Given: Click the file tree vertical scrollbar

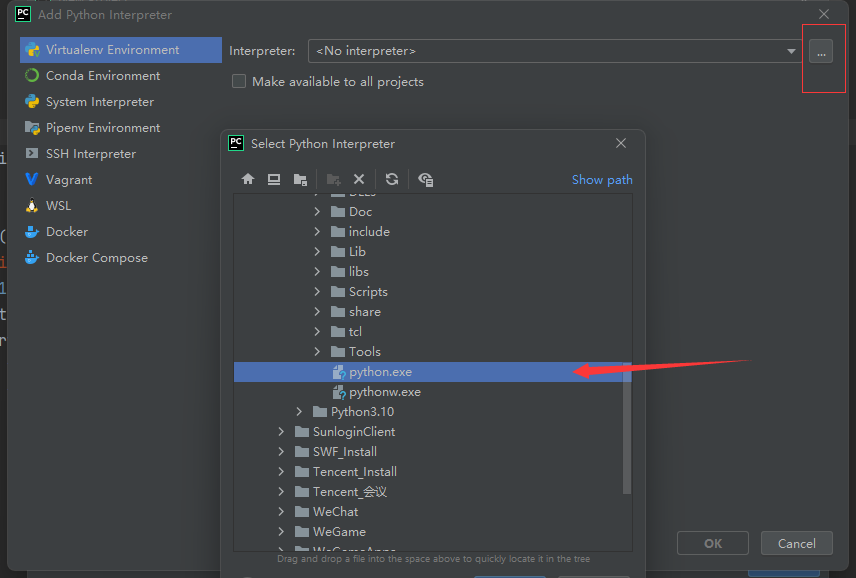Looking at the screenshot, I should pos(627,428).
